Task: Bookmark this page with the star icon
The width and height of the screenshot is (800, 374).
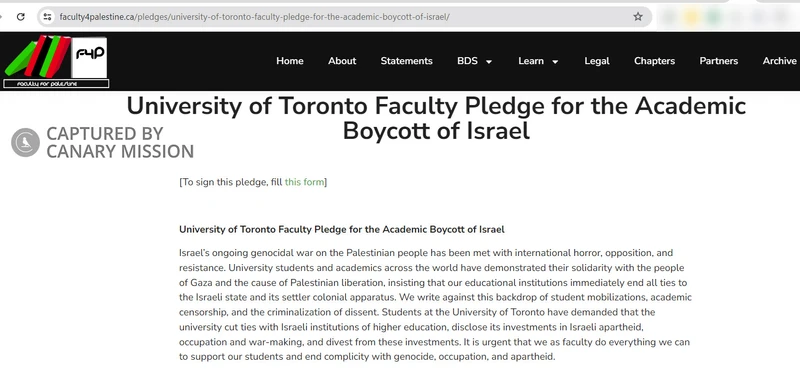Action: pyautogui.click(x=638, y=17)
